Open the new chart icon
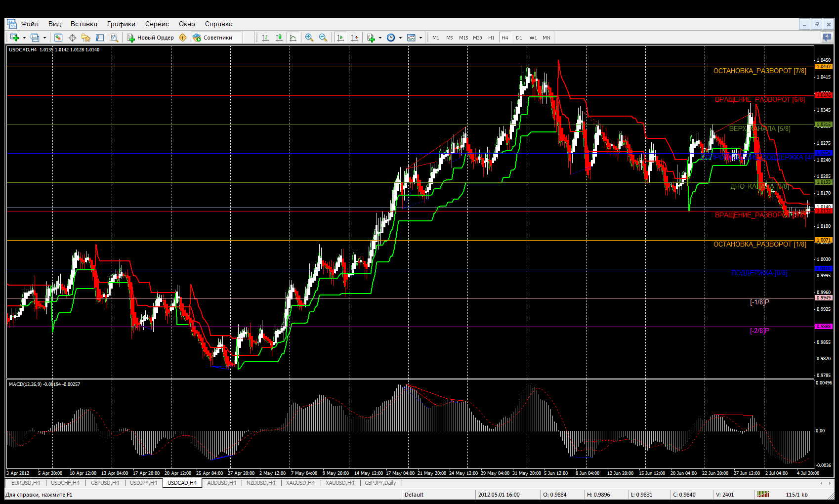 click(14, 38)
